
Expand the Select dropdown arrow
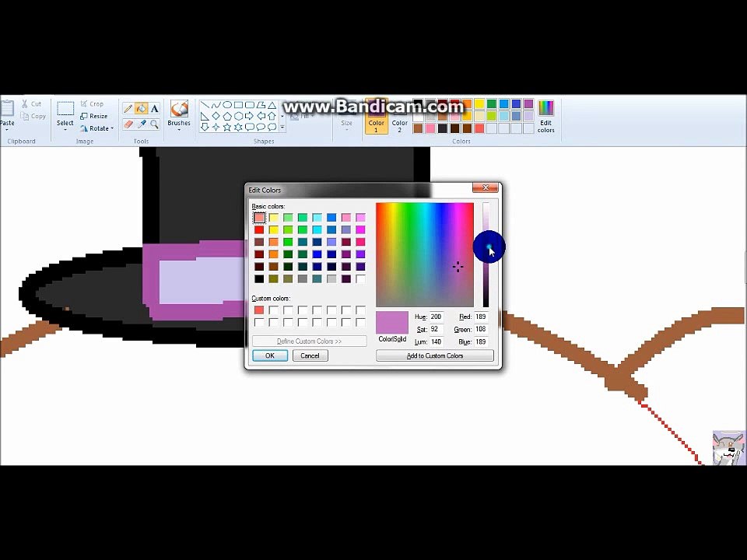(x=65, y=130)
